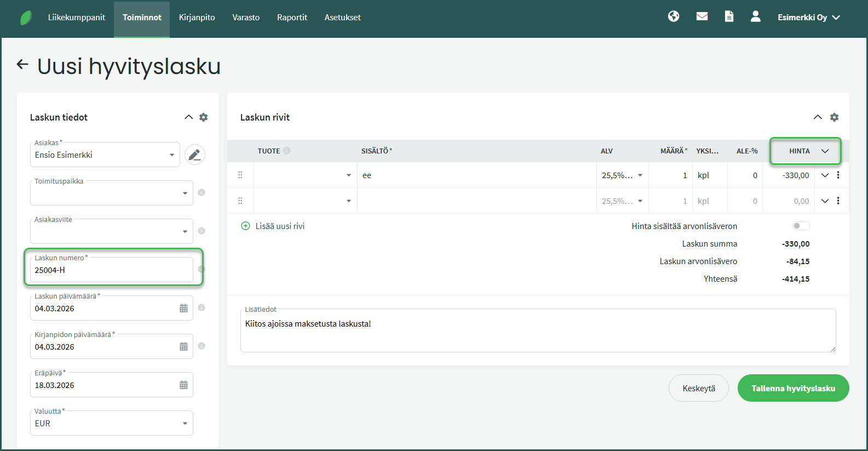Open the user profile icon
868x451 pixels.
755,16
